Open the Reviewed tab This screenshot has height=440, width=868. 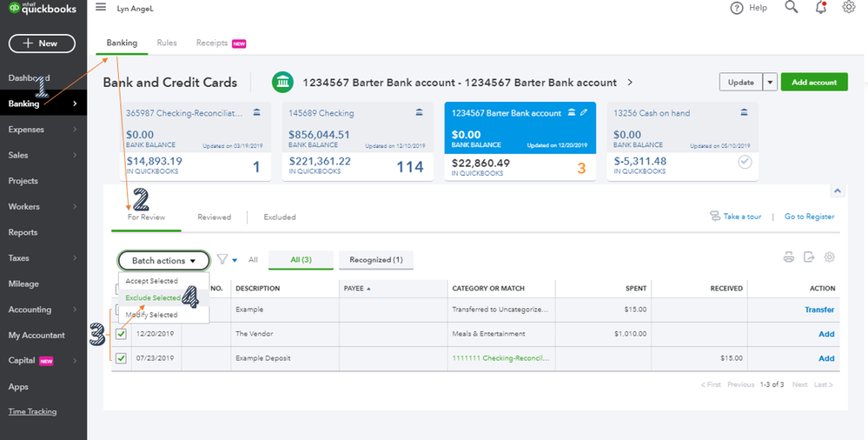215,217
